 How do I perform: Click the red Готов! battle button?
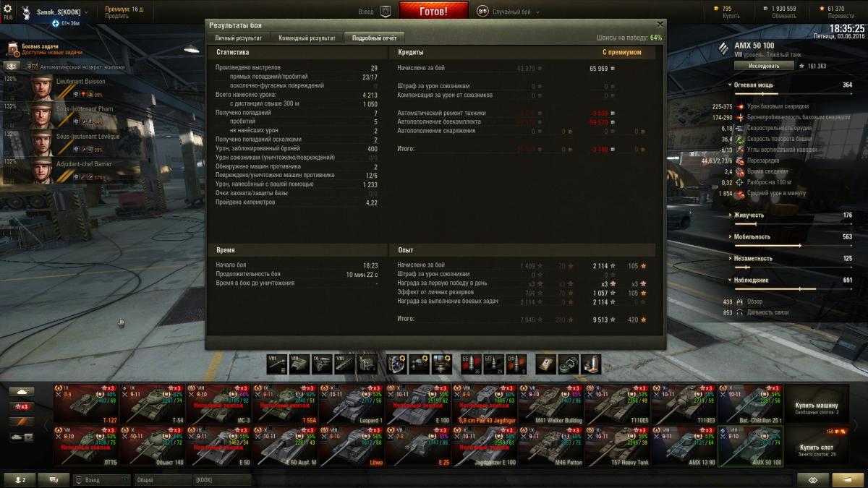(434, 12)
